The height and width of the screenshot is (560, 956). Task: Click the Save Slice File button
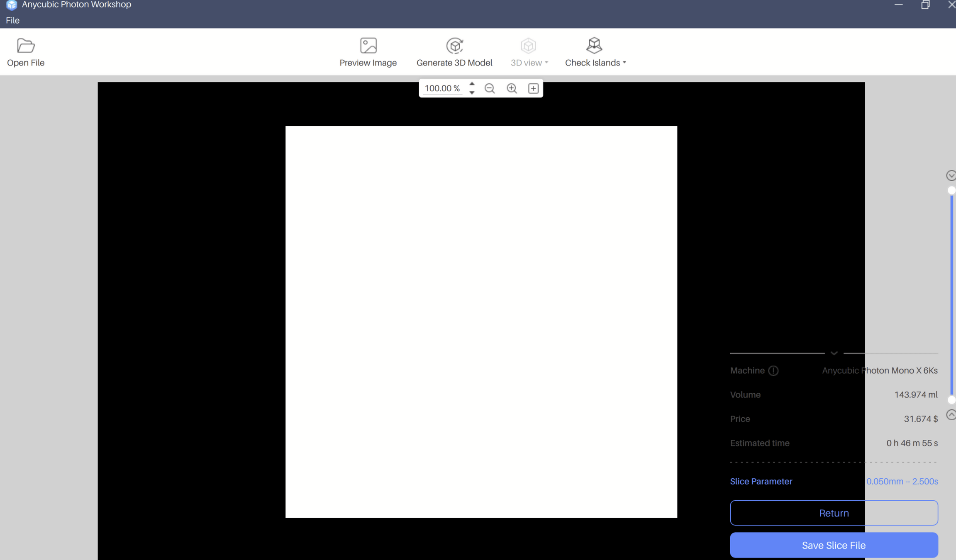pos(834,545)
